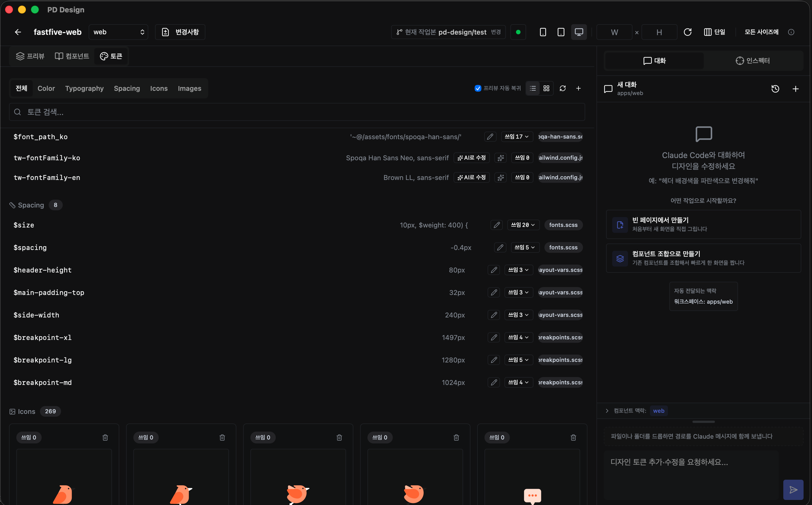Select the desktop device preview icon

(x=579, y=32)
